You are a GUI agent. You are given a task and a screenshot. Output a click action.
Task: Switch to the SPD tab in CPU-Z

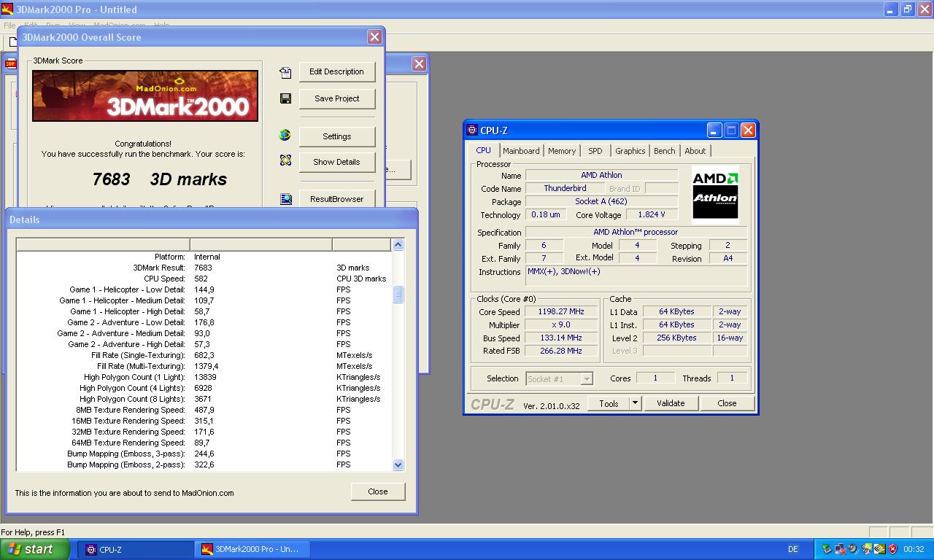tap(595, 151)
